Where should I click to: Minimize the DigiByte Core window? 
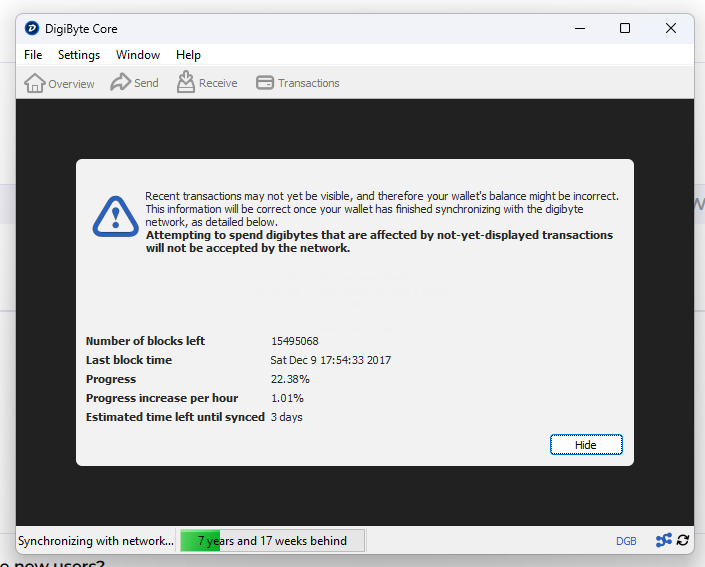click(580, 28)
